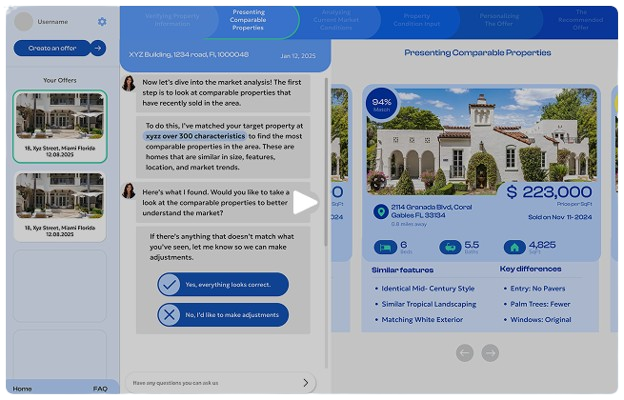Click the Key differences heading
This screenshot has height=400, width=624.
530,269
